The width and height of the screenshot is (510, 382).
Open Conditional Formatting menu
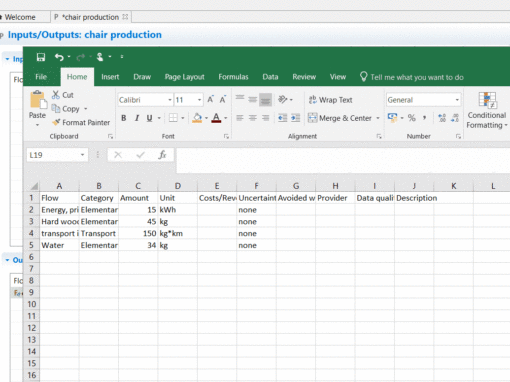coord(487,110)
